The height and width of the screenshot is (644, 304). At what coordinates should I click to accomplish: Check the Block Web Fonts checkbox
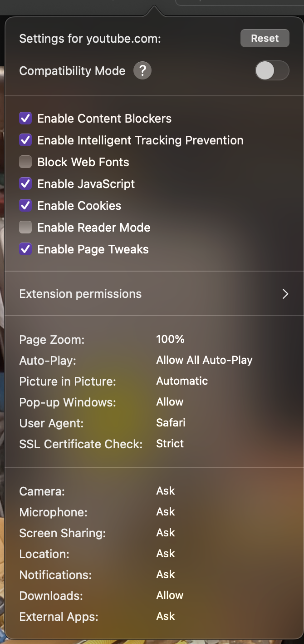(x=25, y=162)
